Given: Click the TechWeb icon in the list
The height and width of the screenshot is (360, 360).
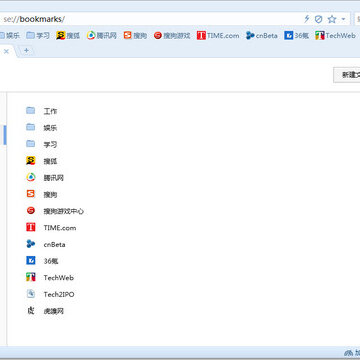Looking at the screenshot, I should [x=31, y=277].
